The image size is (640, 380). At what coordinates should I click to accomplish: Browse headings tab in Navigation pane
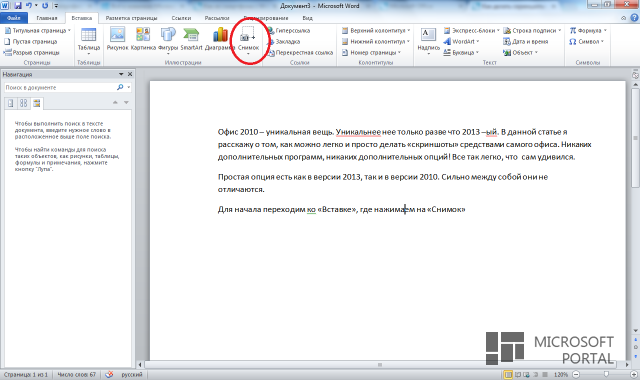point(11,103)
